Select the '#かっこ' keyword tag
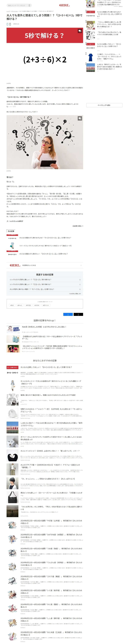Screen dimensions: 129x644 coord(20,305)
